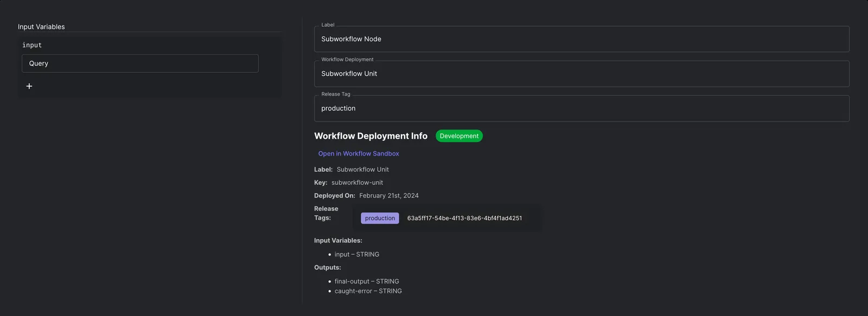Click the plus icon to add input variable

(x=29, y=86)
